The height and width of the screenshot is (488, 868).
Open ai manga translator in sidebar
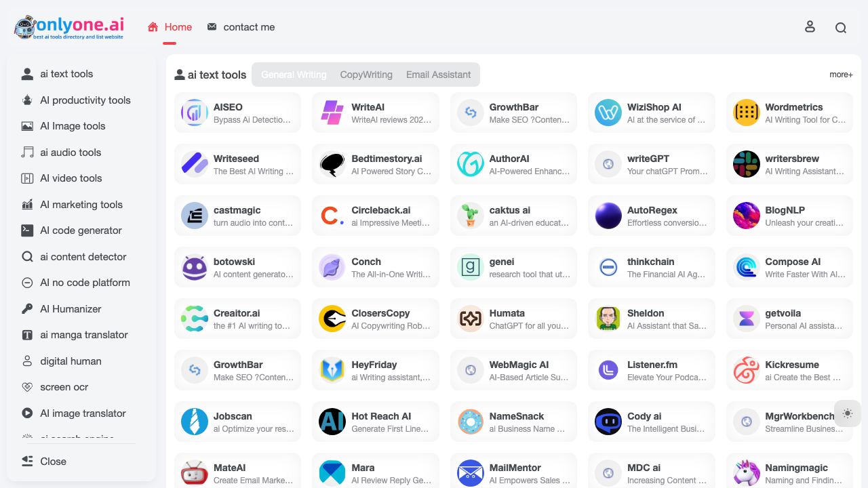(x=81, y=335)
